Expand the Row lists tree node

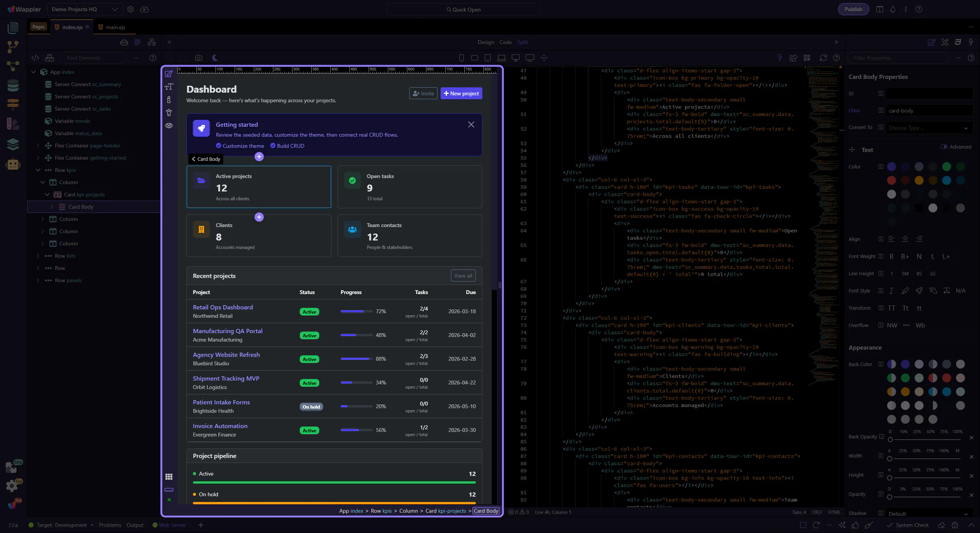pos(38,256)
